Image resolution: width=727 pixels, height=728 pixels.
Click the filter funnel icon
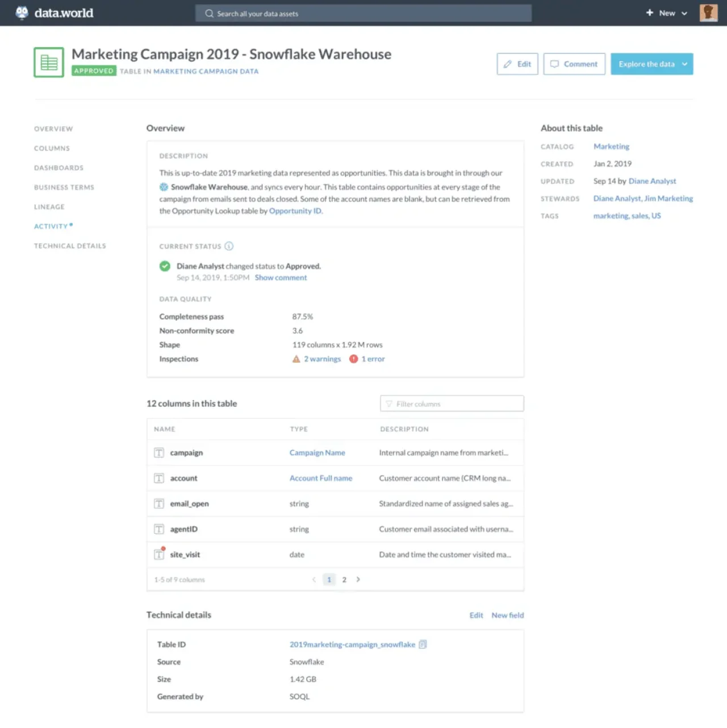pyautogui.click(x=389, y=404)
